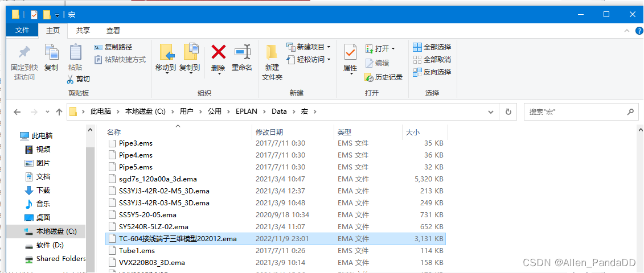Click 反向选择 invert selection
This screenshot has height=273, width=644.
[432, 72]
